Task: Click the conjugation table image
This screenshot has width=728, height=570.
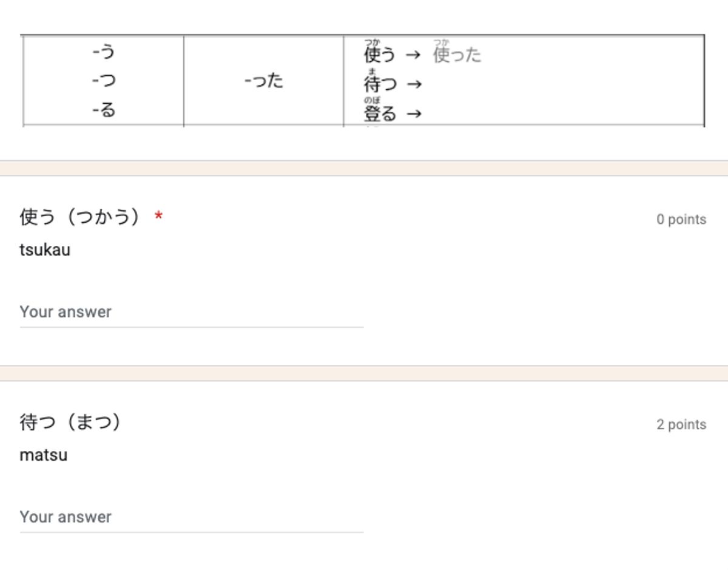Action: point(364,80)
